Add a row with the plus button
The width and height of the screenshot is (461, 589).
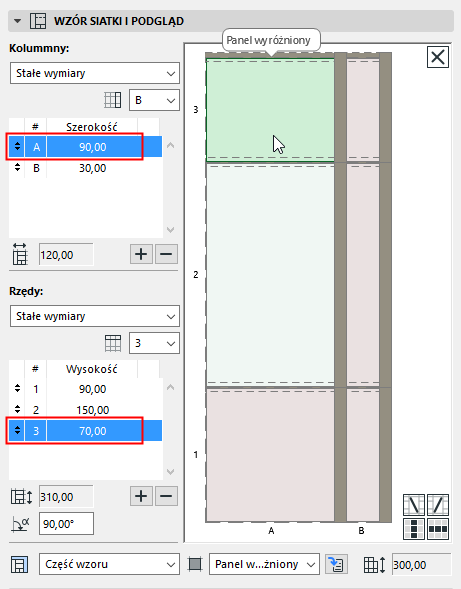click(141, 496)
